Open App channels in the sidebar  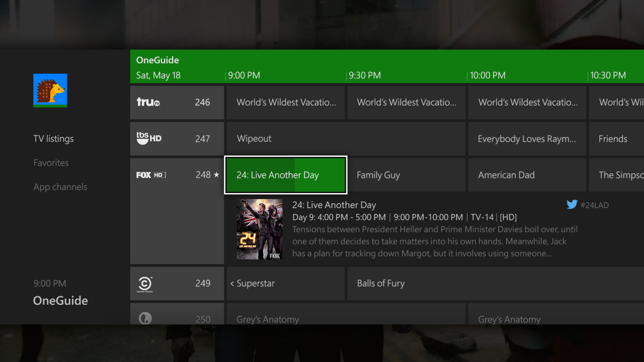pyautogui.click(x=60, y=187)
